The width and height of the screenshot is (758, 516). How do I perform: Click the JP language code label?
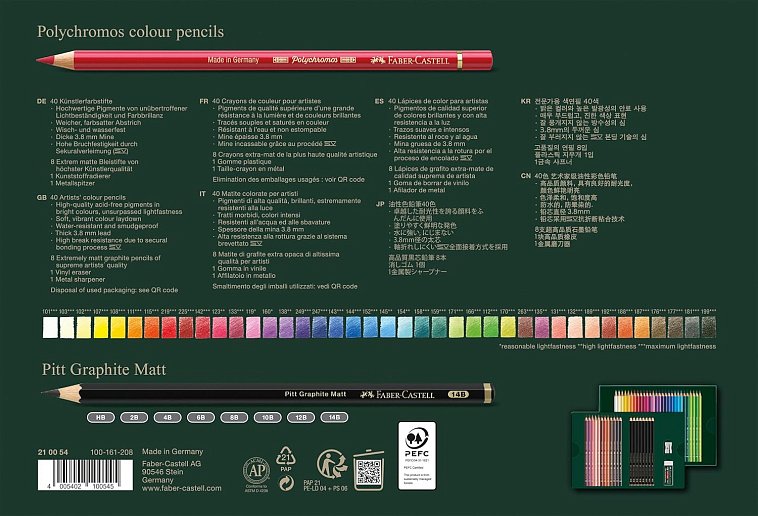click(380, 204)
